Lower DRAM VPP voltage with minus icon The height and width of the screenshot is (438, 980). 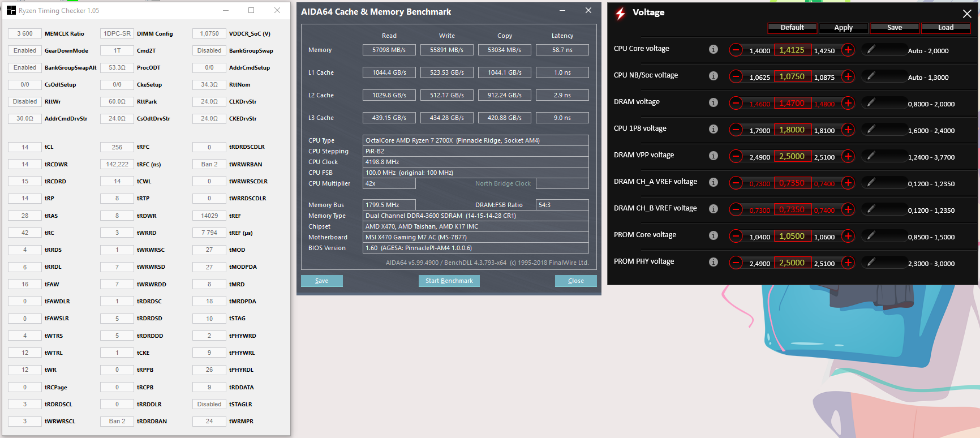(736, 157)
